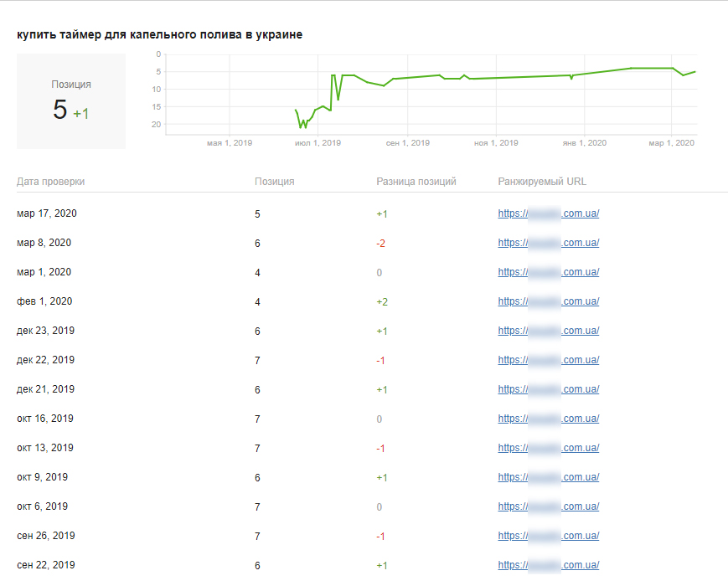This screenshot has height=586, width=728.
Task: Visit the URL listed for дек 23, 2019
Action: point(549,331)
